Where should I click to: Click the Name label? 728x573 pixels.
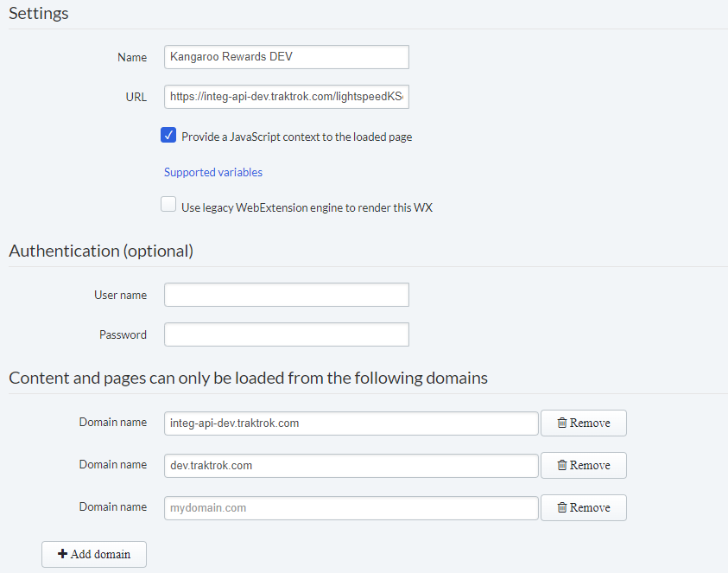click(x=132, y=57)
